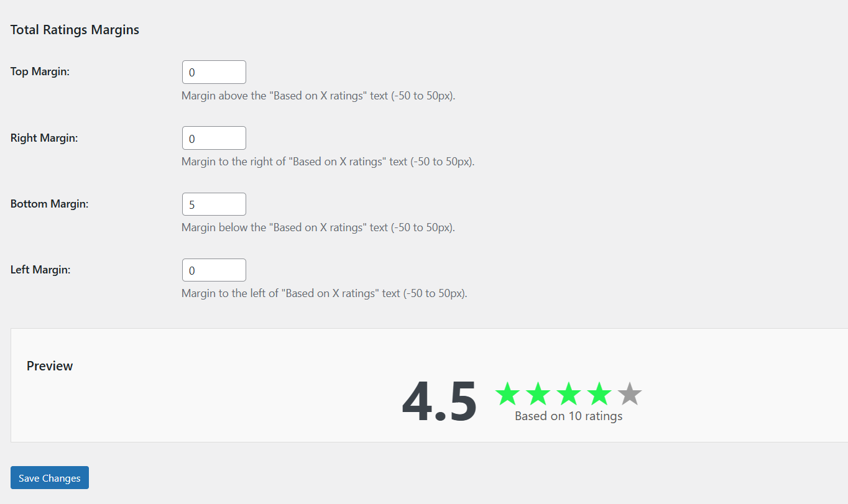Click the third green star in preview

(568, 394)
